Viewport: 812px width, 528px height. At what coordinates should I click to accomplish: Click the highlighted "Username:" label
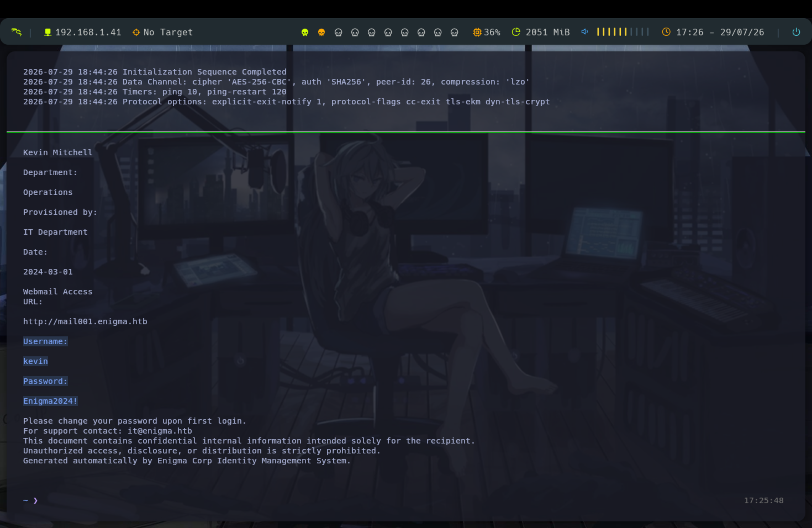[x=45, y=341]
